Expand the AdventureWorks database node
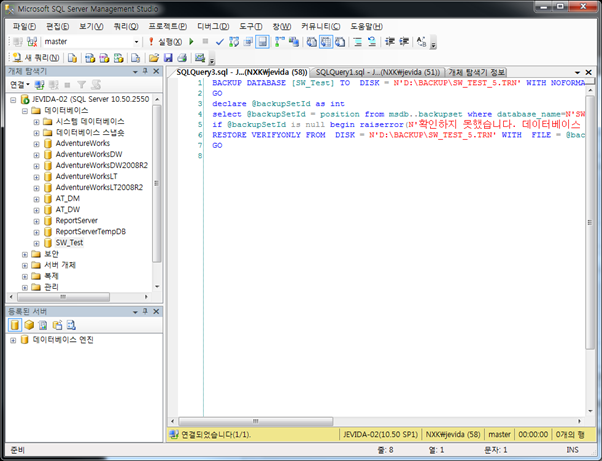Screen dimensions: 602x461 click(36, 144)
